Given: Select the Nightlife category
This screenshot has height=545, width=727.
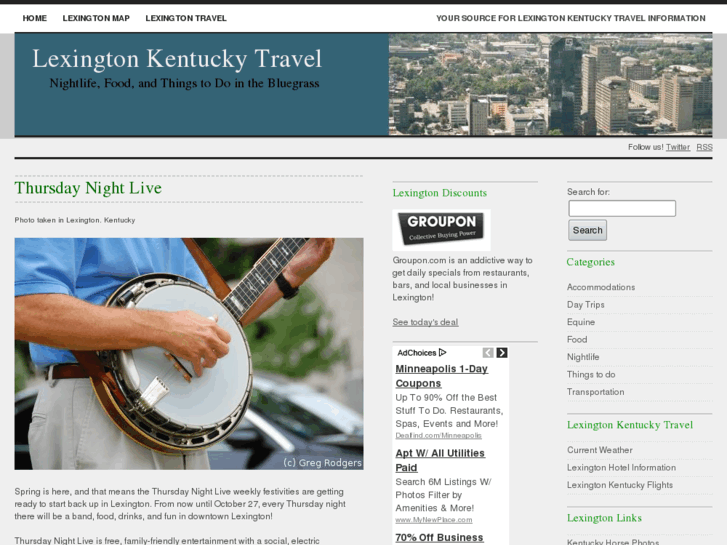Looking at the screenshot, I should (x=583, y=357).
